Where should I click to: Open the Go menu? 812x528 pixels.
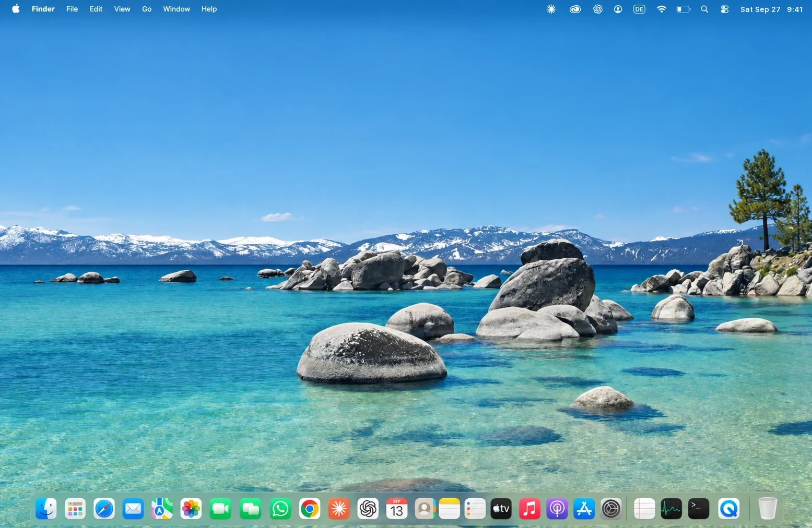tap(147, 9)
